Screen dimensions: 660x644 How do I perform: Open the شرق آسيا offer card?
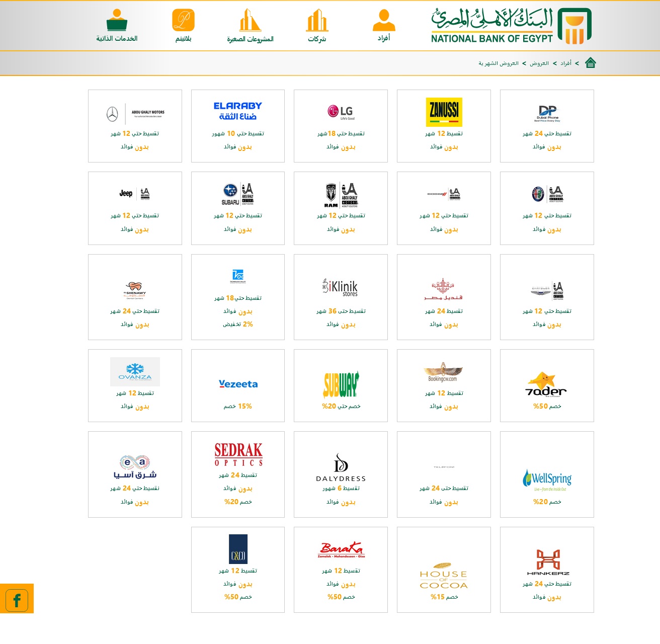coord(135,474)
